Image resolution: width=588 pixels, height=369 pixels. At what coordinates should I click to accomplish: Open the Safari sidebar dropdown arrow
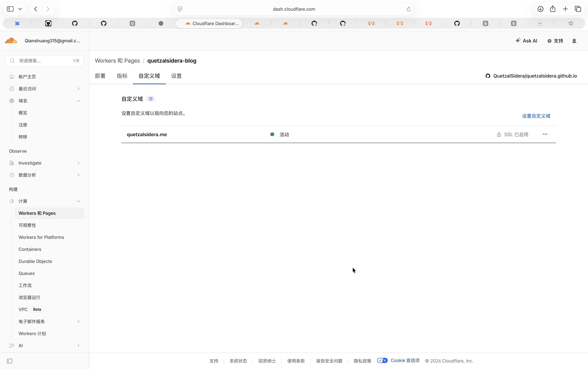(20, 9)
